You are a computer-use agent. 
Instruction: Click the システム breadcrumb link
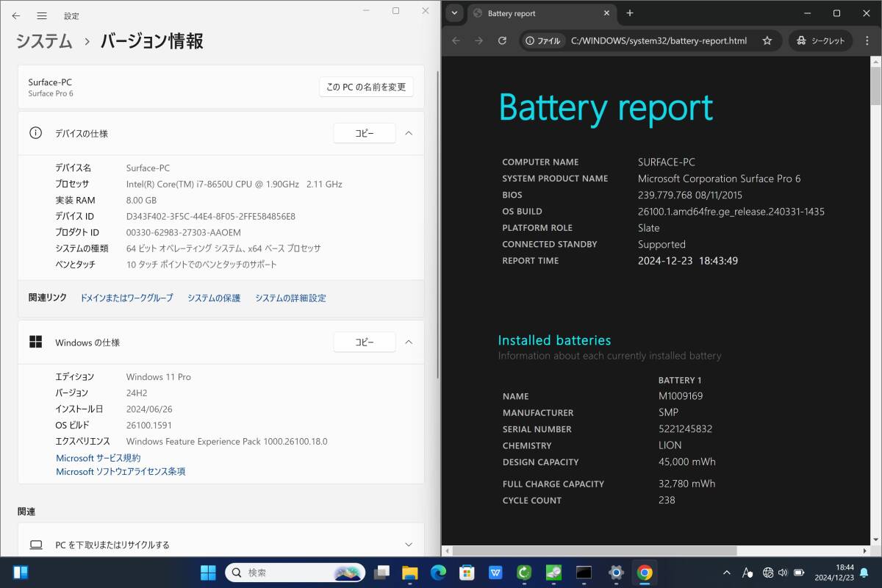click(x=45, y=41)
